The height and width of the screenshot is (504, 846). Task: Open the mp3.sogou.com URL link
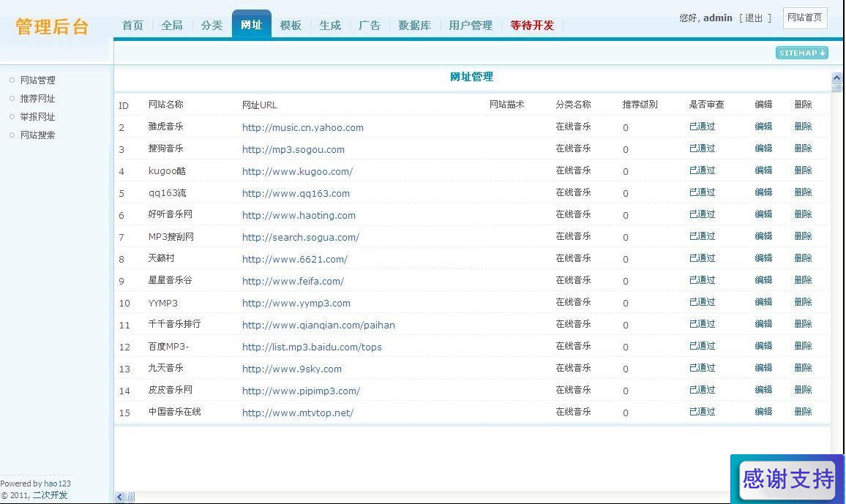coord(293,150)
